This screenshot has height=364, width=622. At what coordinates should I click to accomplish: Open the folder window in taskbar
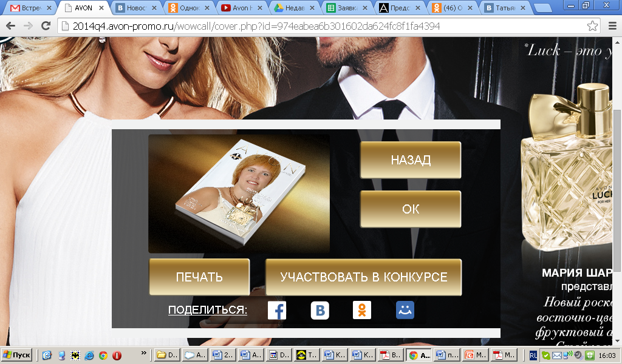[167, 355]
